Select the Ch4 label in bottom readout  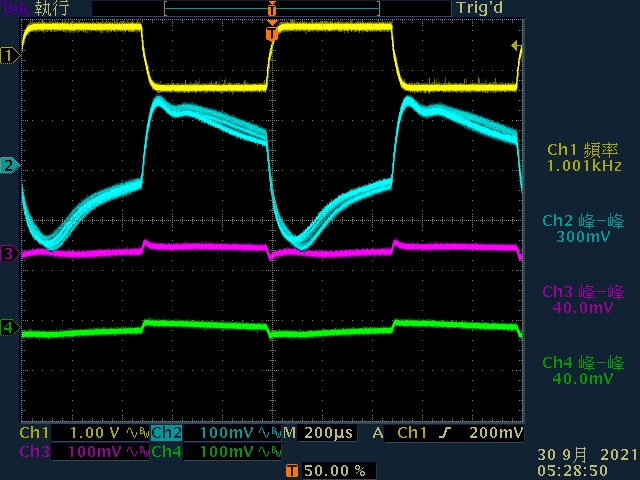click(x=167, y=452)
